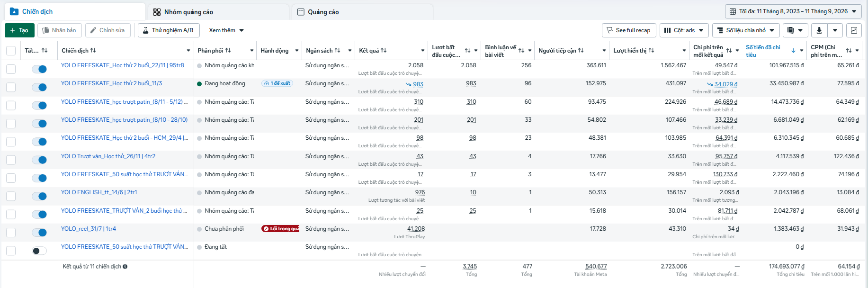Click total spend 174.693.077 ₫

click(787, 267)
